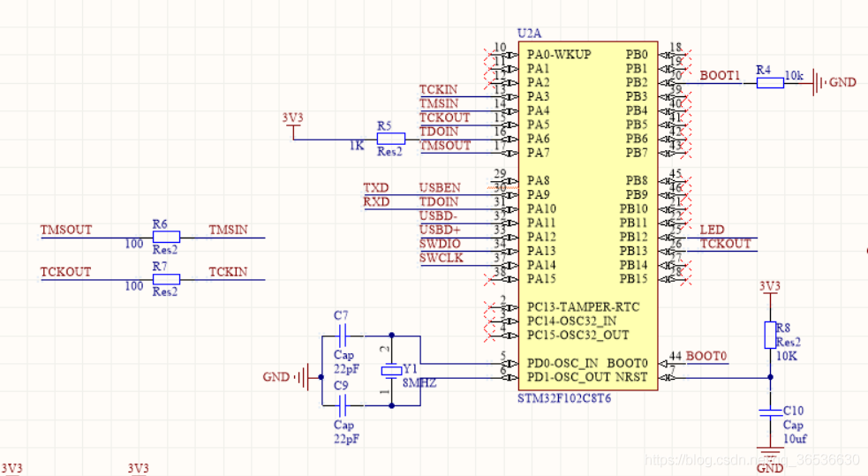The image size is (868, 476).
Task: Click the 10uf value of C10
Action: (795, 439)
